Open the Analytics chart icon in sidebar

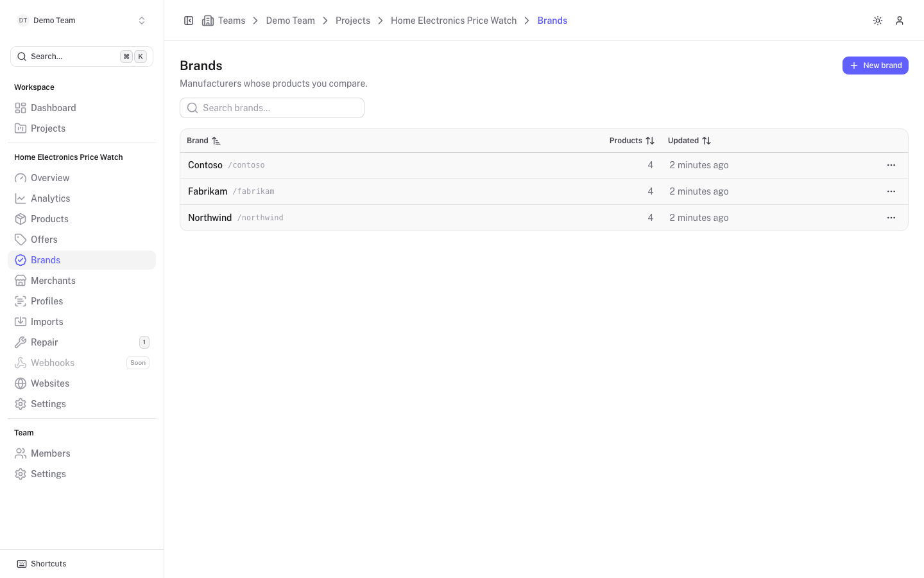pos(21,198)
